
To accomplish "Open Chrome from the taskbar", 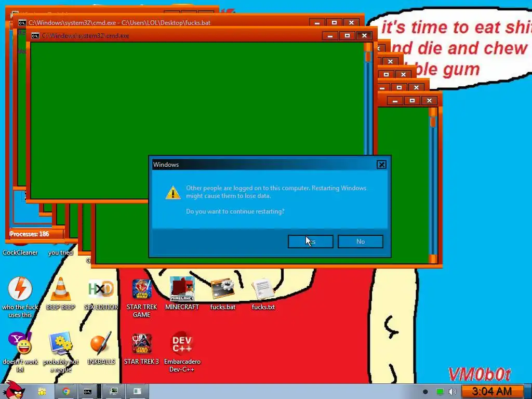I will [x=66, y=392].
